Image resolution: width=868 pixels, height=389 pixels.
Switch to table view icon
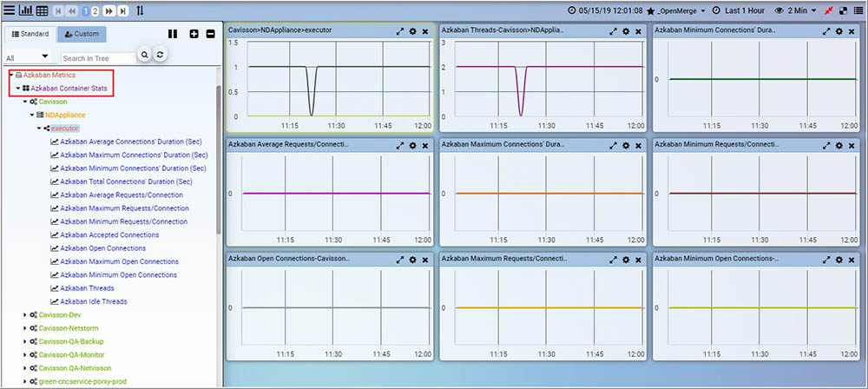pyautogui.click(x=42, y=10)
